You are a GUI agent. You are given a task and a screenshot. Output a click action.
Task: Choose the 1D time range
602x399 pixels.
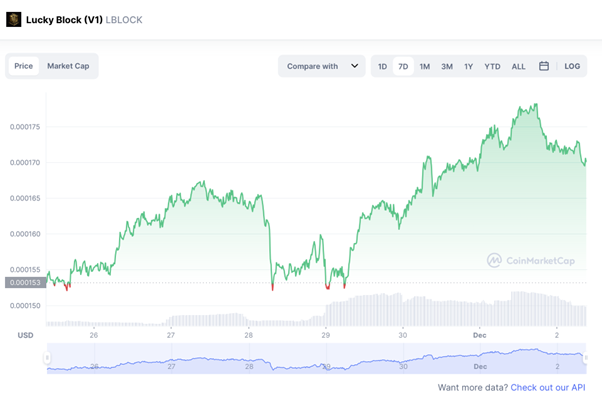(382, 66)
